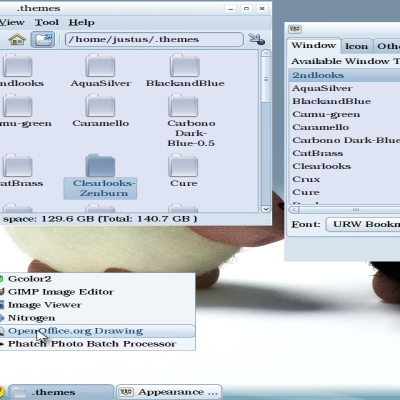Image resolution: width=400 pixels, height=400 pixels.
Task: Select Cure in theme list
Action: (x=345, y=192)
